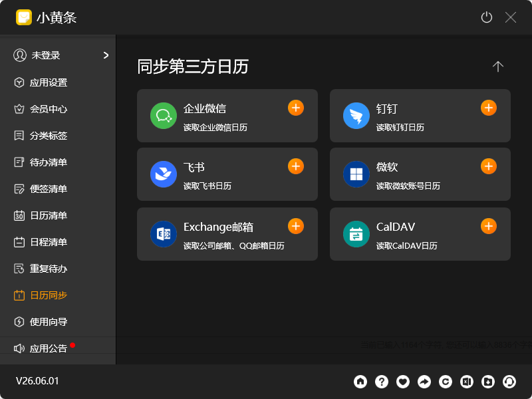Expand the login chevron arrow

click(106, 55)
